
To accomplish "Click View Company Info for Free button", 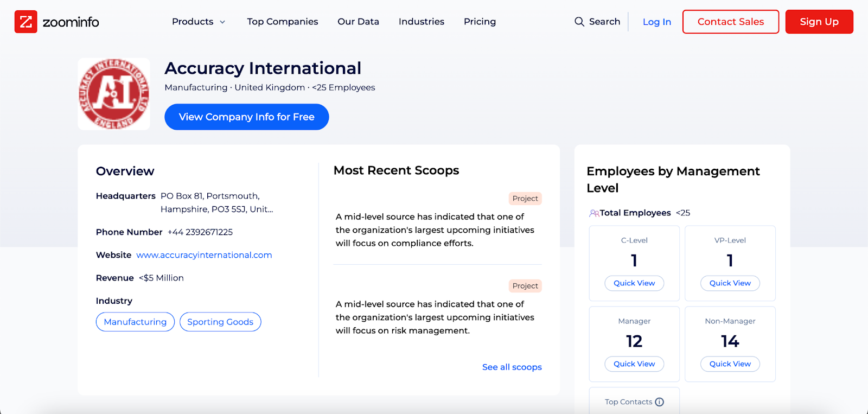I will tap(247, 117).
